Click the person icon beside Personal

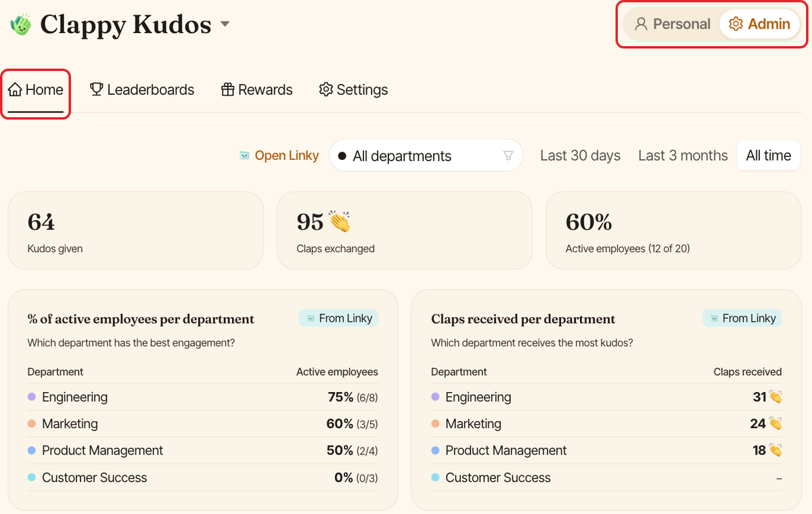pos(641,24)
